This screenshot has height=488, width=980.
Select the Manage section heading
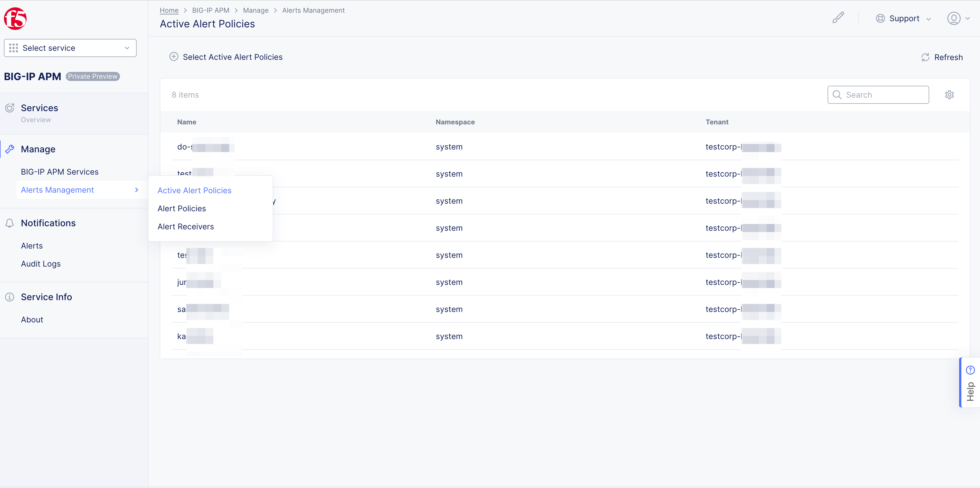pos(38,149)
